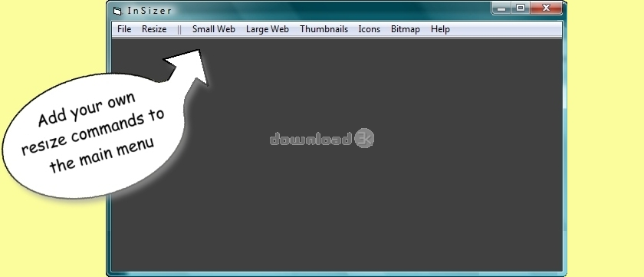Select the Small Web resize command

tap(214, 29)
